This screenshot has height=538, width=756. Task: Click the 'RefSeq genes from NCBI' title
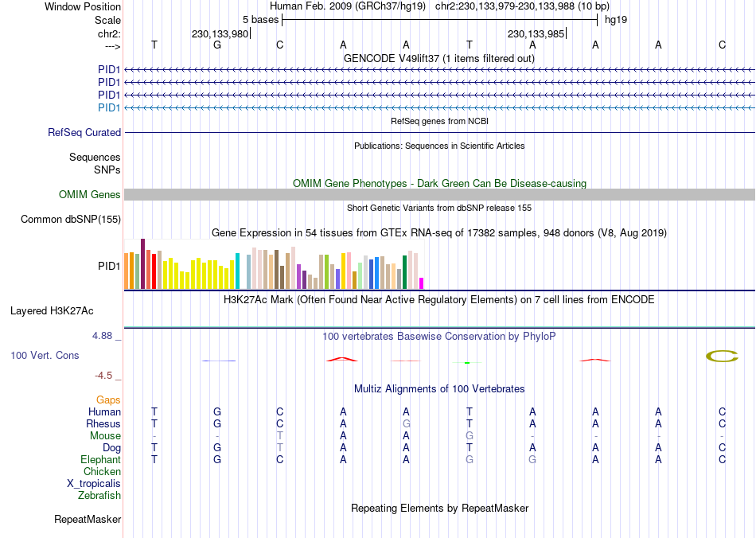point(440,122)
